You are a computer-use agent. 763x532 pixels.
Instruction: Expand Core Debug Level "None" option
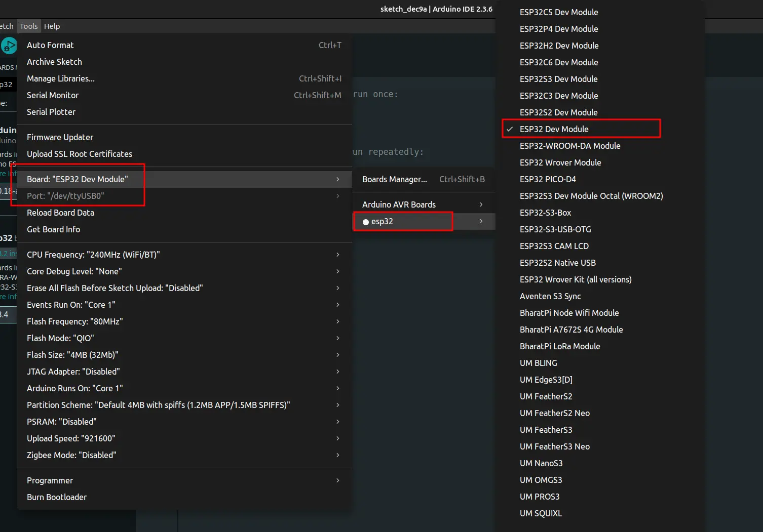click(x=184, y=271)
